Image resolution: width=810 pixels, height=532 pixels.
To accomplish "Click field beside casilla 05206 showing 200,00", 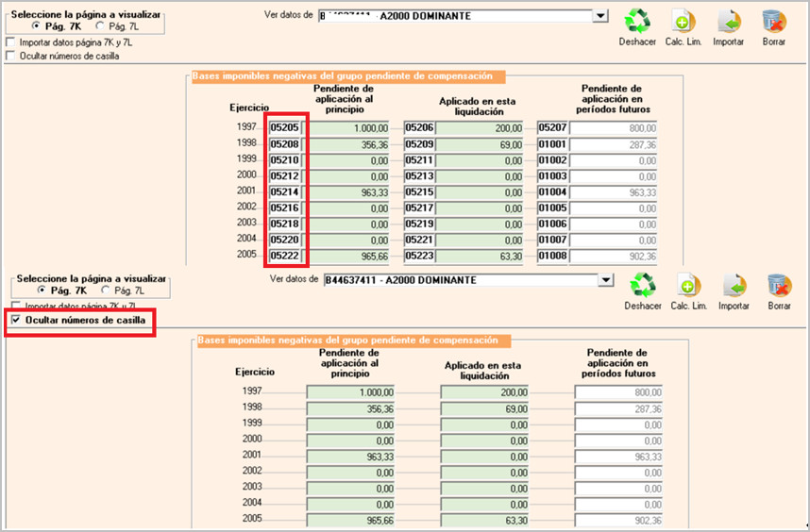I will coord(479,128).
